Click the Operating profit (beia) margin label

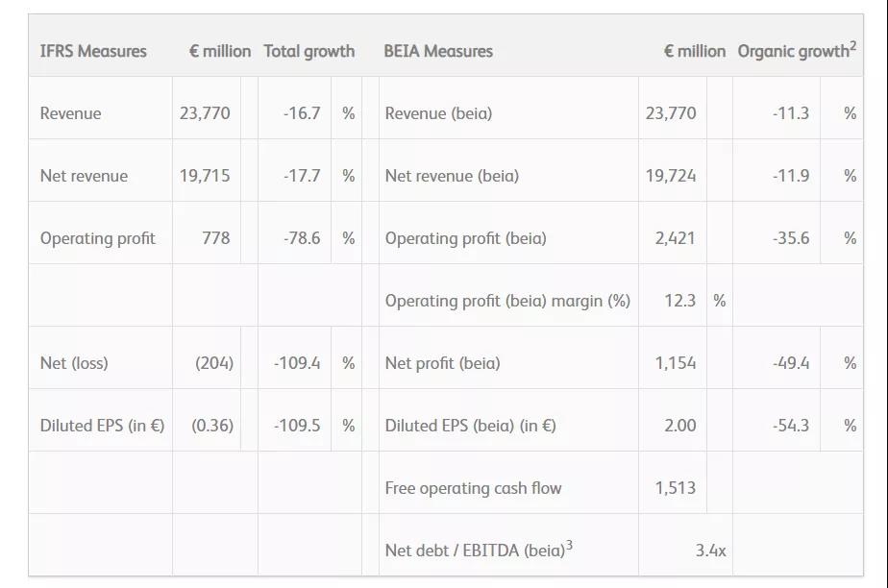507,301
